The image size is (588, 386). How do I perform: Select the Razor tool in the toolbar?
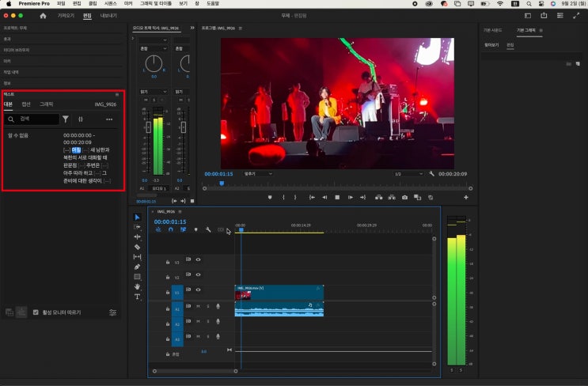coord(137,247)
